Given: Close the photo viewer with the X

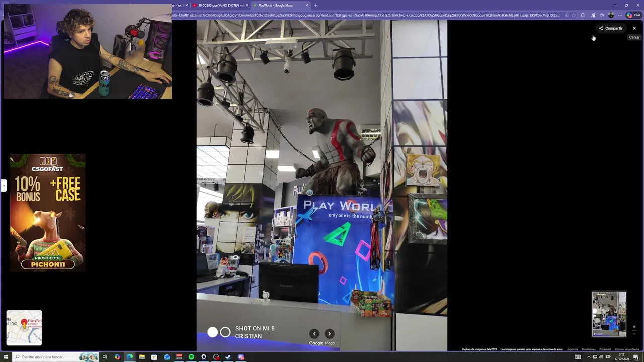Looking at the screenshot, I should point(634,28).
